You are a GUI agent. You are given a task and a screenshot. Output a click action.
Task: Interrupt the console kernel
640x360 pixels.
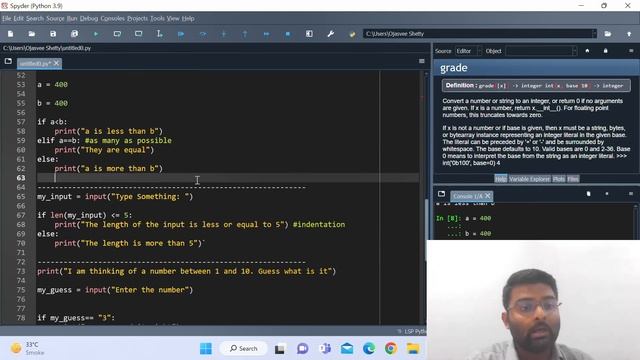pos(607,194)
